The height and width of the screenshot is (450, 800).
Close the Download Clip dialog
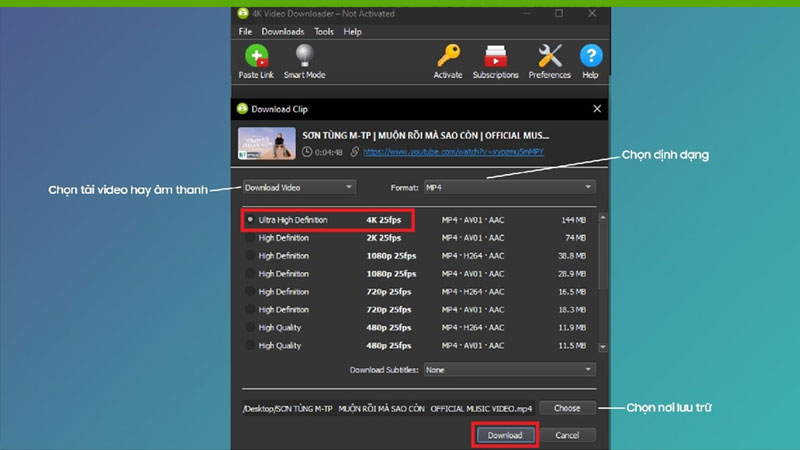click(x=597, y=108)
